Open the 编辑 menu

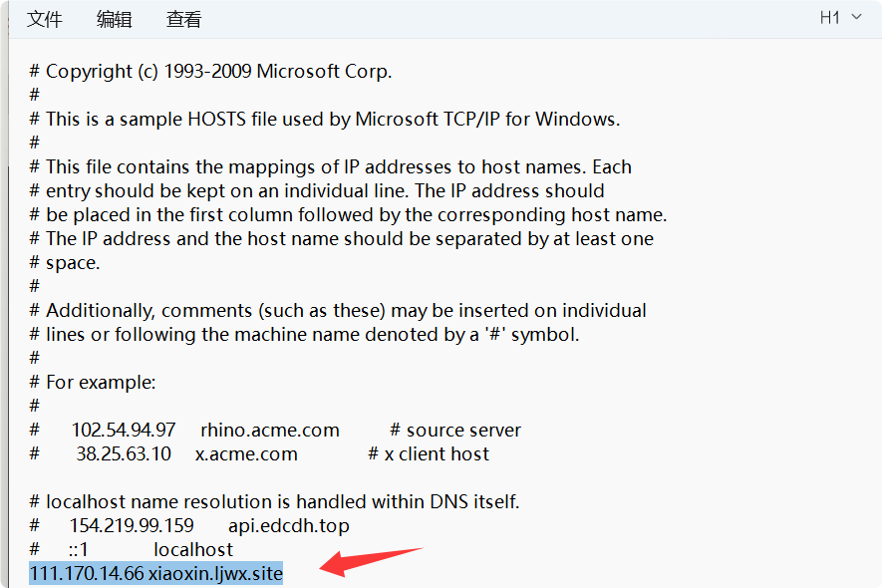(x=114, y=19)
